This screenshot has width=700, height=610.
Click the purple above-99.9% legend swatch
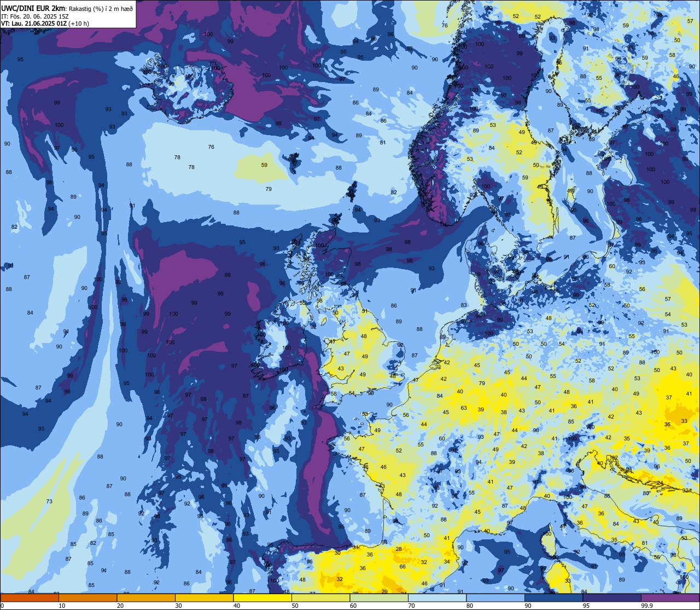pyautogui.click(x=670, y=597)
